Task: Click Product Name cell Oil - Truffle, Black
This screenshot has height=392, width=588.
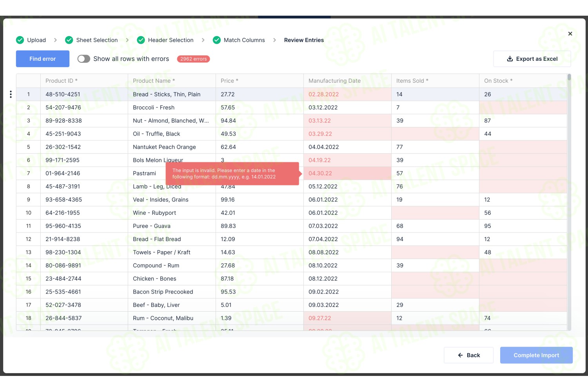Action: point(172,134)
